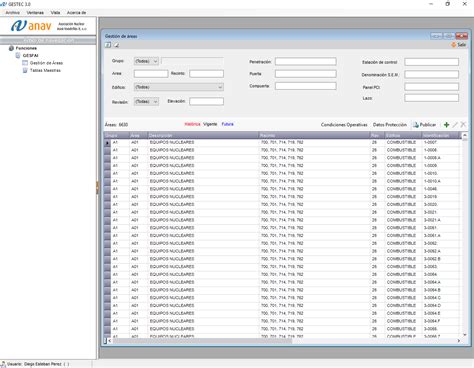Viewport: 474px width, 368px height.
Task: Open Gestión de Áreas tree item
Action: [x=46, y=63]
